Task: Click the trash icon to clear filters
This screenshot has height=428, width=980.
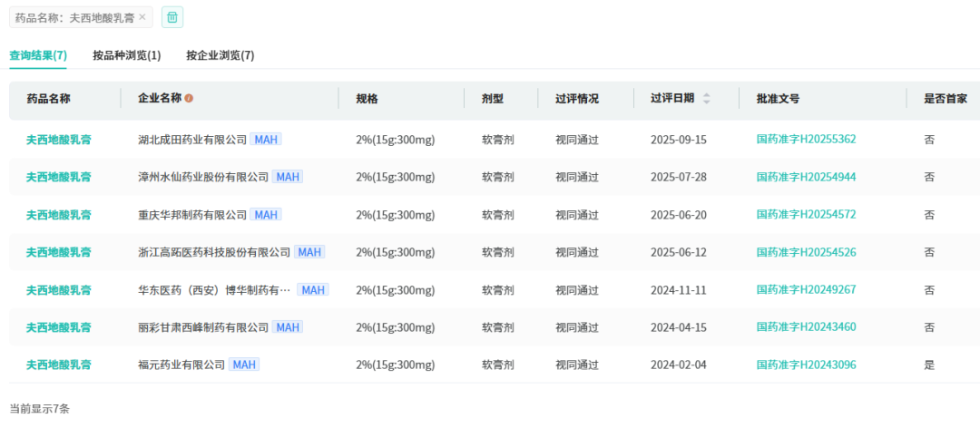Action: tap(172, 17)
